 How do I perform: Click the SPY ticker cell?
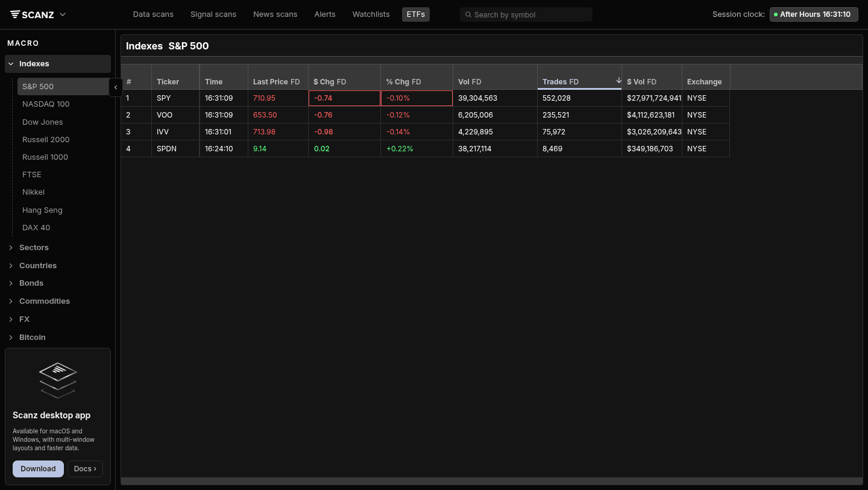(x=175, y=98)
